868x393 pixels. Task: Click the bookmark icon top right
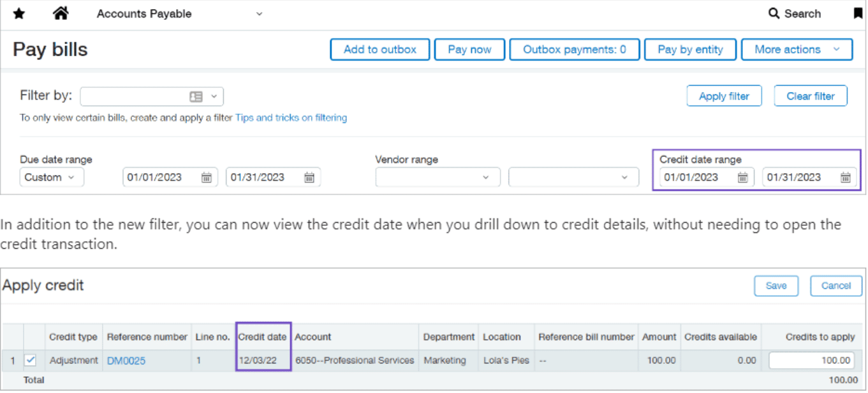click(858, 13)
